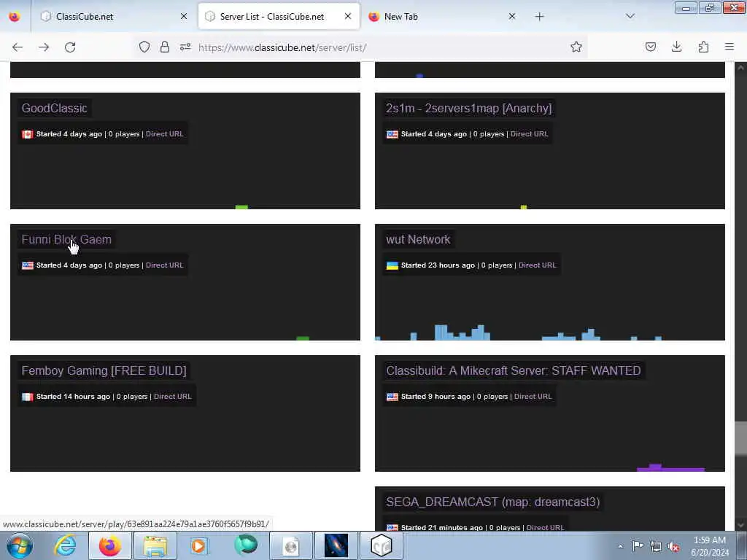
Task: Go forward to the next page
Action: pos(44,47)
